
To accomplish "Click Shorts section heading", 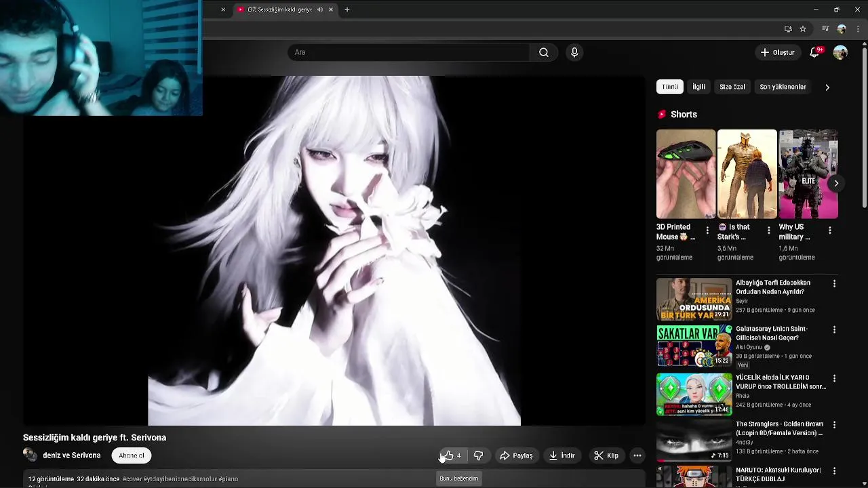I will (684, 115).
